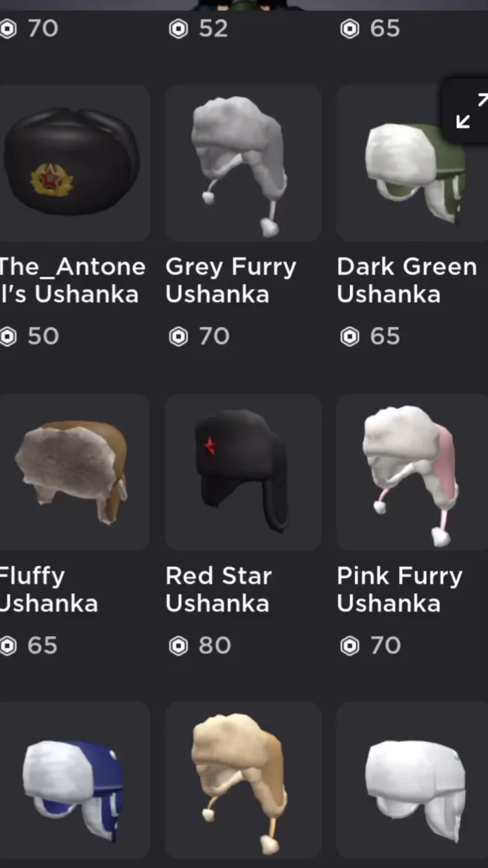Open the Pink Furry Ushanka thumbnail
The height and width of the screenshot is (868, 488).
(x=412, y=472)
